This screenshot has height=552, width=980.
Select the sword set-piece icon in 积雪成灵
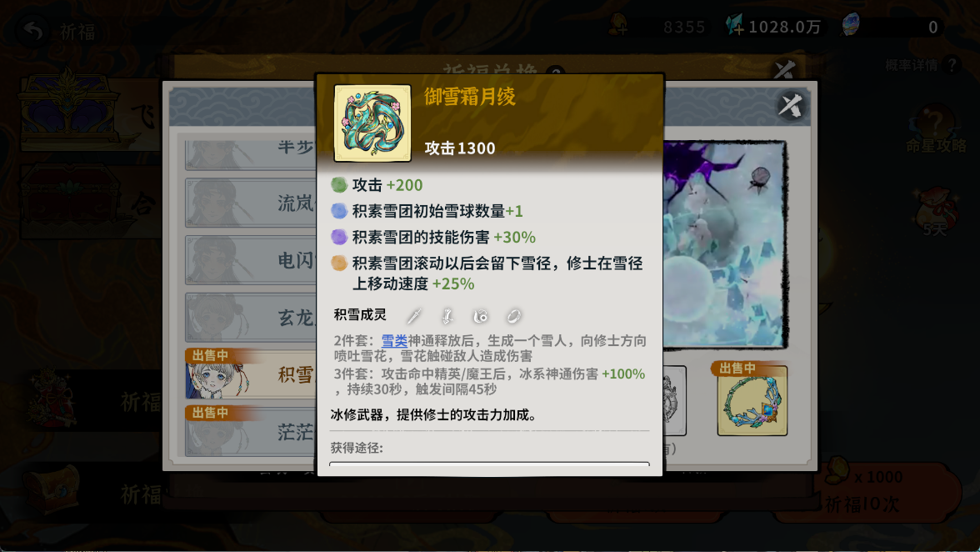coord(413,316)
